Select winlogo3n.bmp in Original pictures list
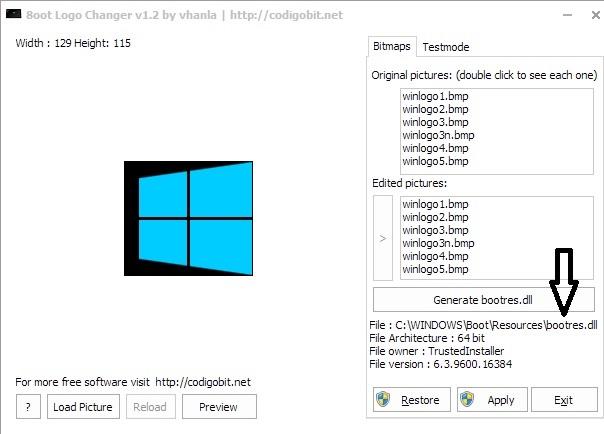 pyautogui.click(x=438, y=135)
